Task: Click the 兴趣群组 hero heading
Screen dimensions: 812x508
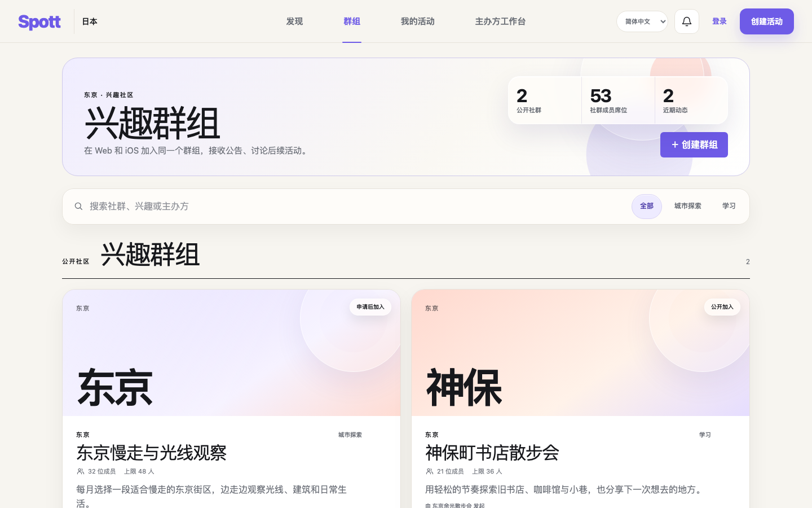Action: pos(152,123)
